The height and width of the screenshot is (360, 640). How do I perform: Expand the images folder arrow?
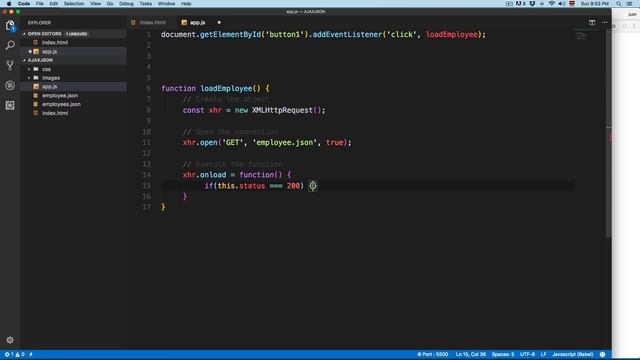point(29,78)
